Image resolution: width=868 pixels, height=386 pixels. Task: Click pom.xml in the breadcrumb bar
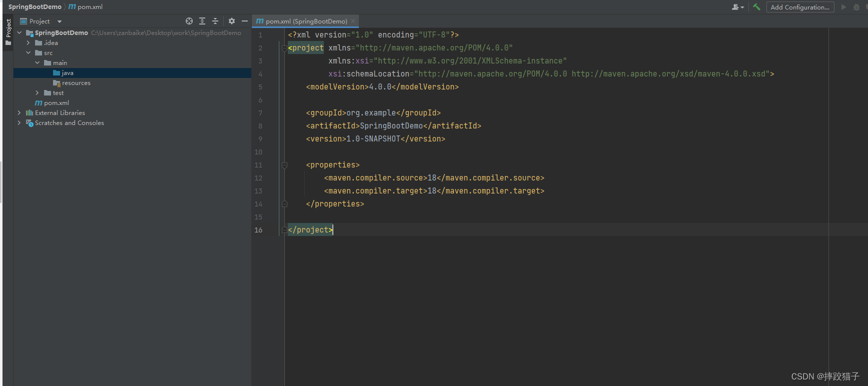[x=86, y=7]
